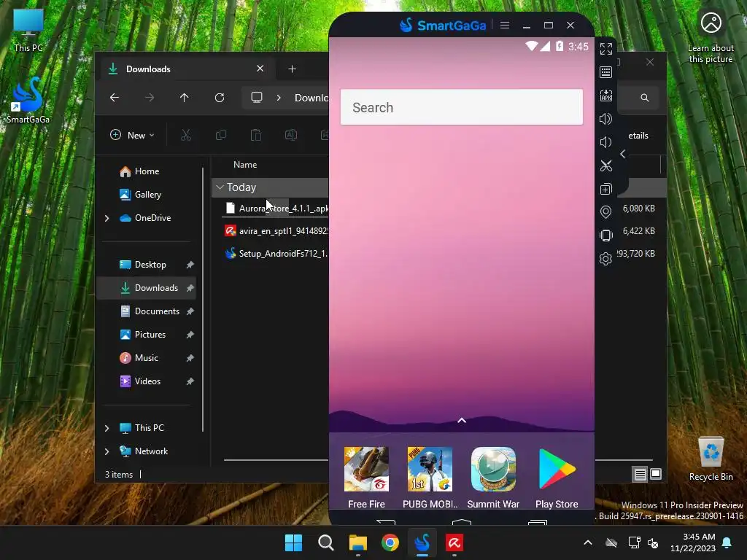Show hidden system tray icons
This screenshot has width=747, height=560.
[588, 542]
